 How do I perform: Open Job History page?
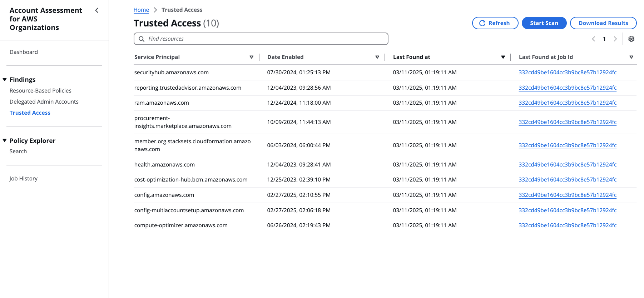tap(24, 179)
